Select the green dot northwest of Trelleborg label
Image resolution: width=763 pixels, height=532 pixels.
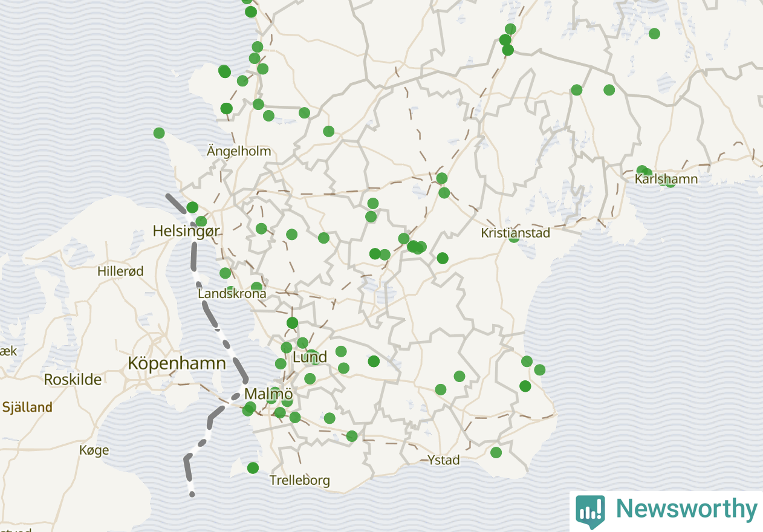(x=253, y=468)
